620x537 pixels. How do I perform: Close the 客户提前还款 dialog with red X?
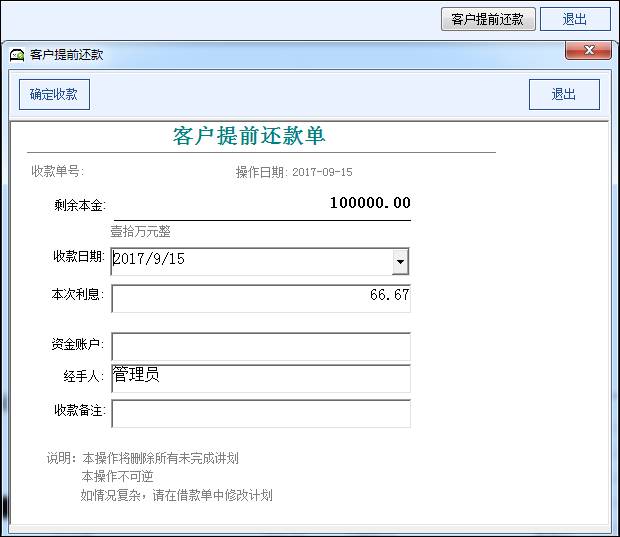point(588,50)
